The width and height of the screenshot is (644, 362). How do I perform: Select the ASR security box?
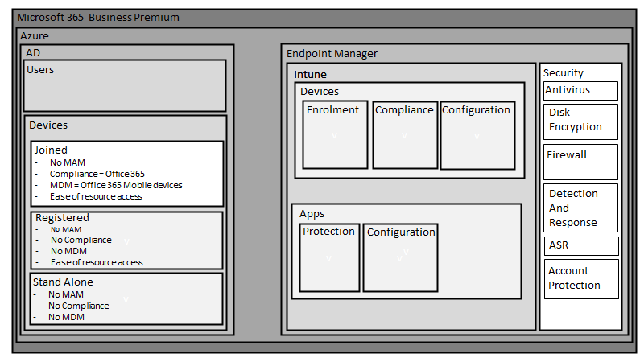[580, 245]
